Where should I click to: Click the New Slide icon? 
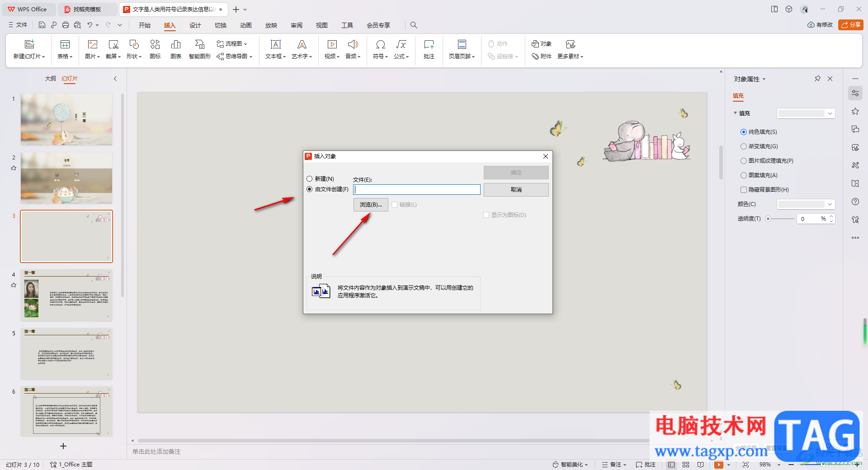pos(29,44)
